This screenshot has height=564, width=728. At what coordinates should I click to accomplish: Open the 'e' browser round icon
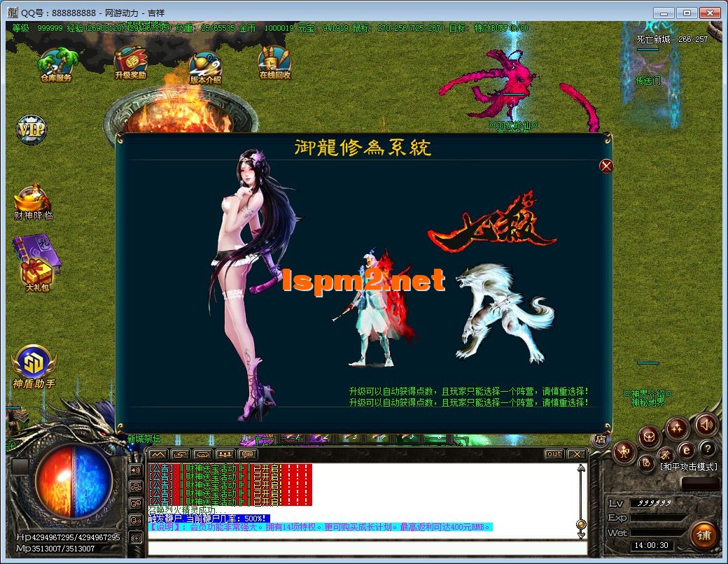pyautogui.click(x=686, y=450)
